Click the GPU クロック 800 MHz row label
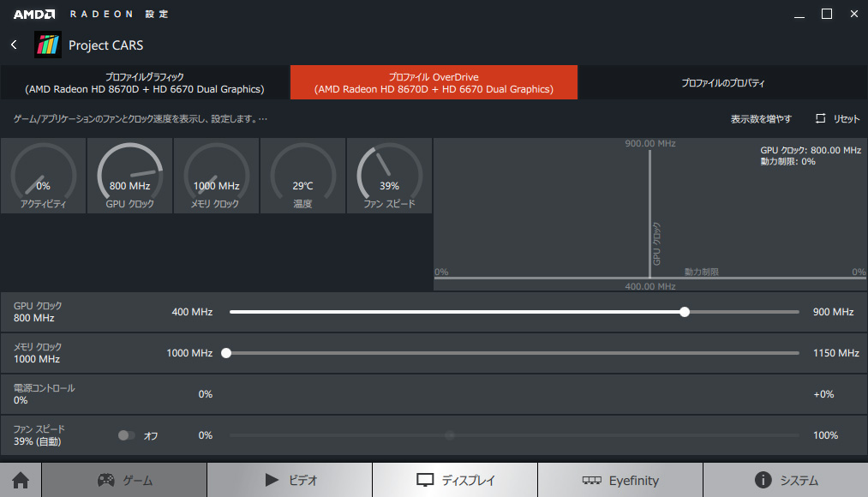Image resolution: width=868 pixels, height=497 pixels. coord(38,312)
